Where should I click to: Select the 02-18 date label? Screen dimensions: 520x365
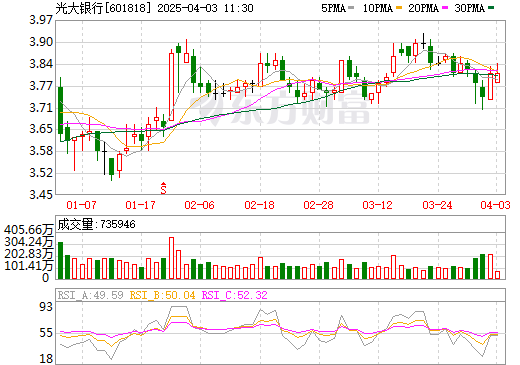pyautogui.click(x=259, y=205)
